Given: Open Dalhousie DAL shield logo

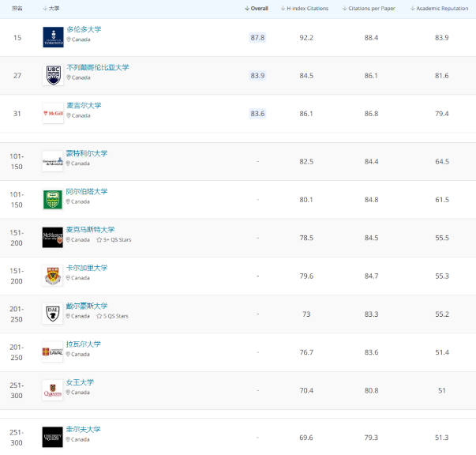Looking at the screenshot, I should [x=53, y=314].
